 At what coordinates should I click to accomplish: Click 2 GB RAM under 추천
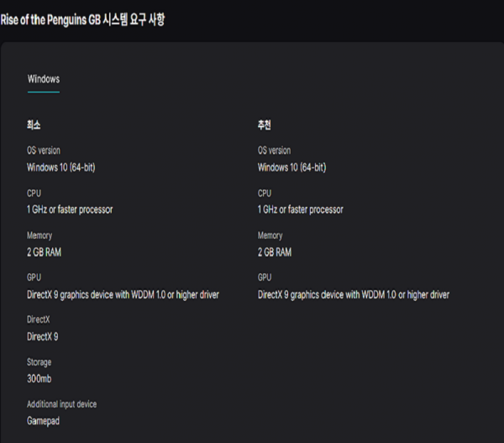tap(275, 252)
